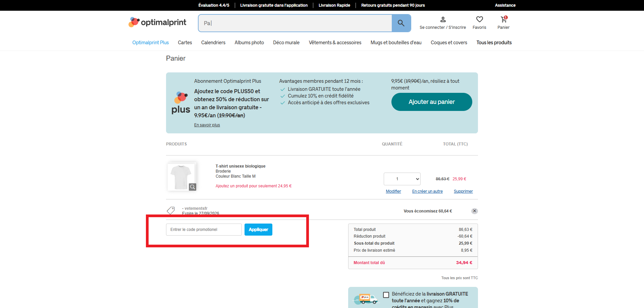The width and height of the screenshot is (644, 308).
Task: Open the Déco murale menu
Action: pyautogui.click(x=286, y=43)
